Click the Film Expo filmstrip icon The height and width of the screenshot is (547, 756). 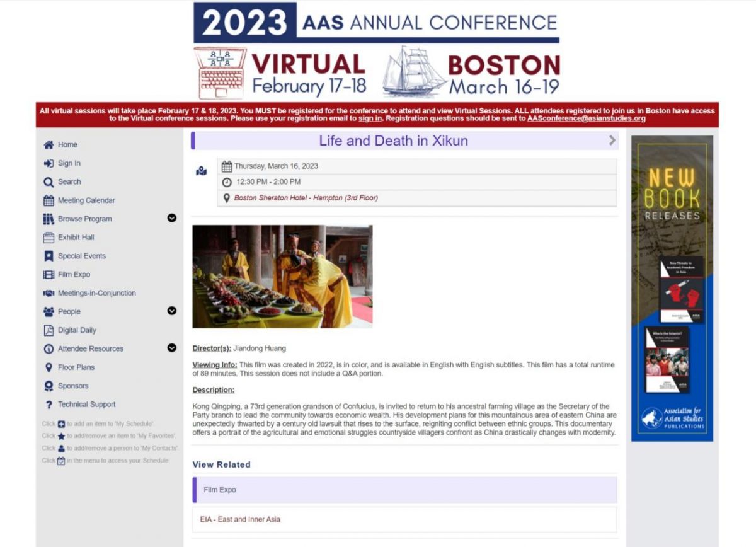point(49,275)
